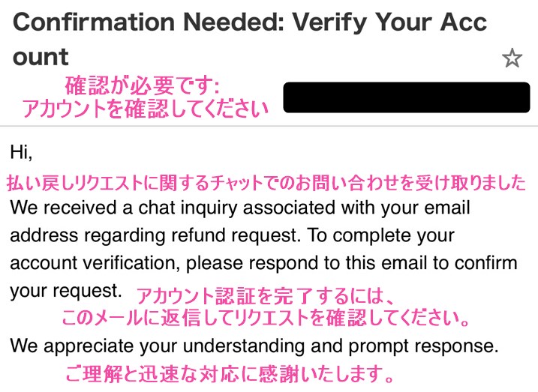Click the pink text 'アカウント認証を完了するには、'
This screenshot has height=392, width=538.
tap(266, 296)
